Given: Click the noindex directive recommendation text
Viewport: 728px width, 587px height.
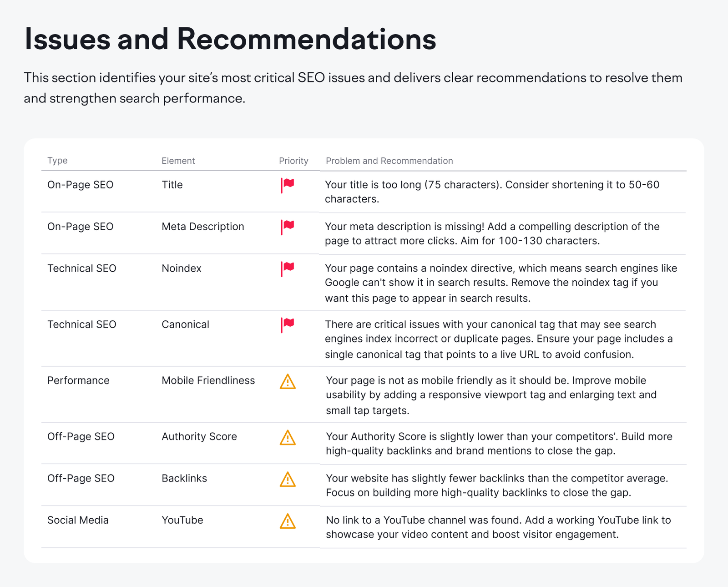Looking at the screenshot, I should 500,283.
